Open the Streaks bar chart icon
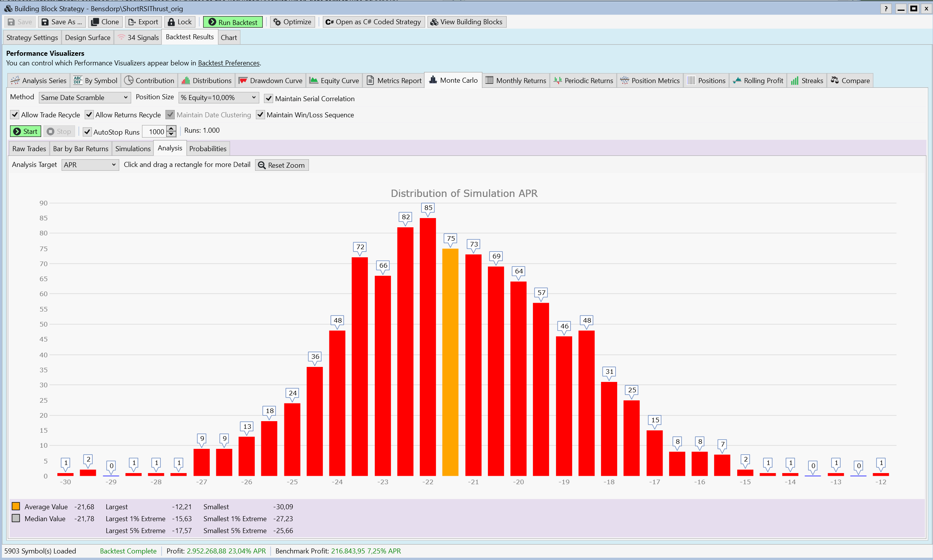The width and height of the screenshot is (933, 560). pyautogui.click(x=794, y=80)
